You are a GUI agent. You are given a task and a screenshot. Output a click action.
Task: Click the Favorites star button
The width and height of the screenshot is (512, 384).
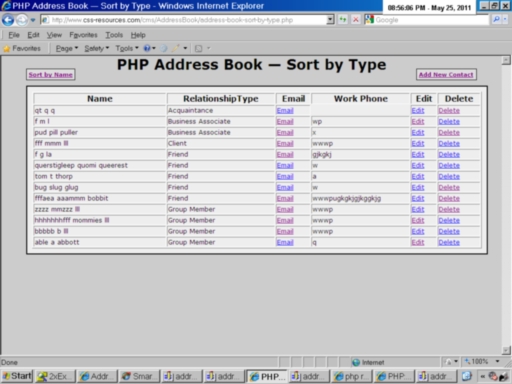click(22, 49)
